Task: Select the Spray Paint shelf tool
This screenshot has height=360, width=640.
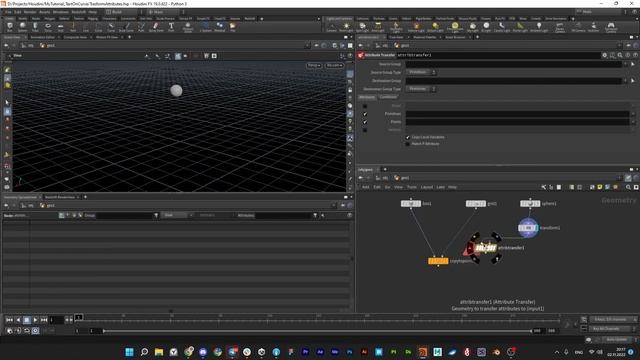Action: click(x=156, y=27)
